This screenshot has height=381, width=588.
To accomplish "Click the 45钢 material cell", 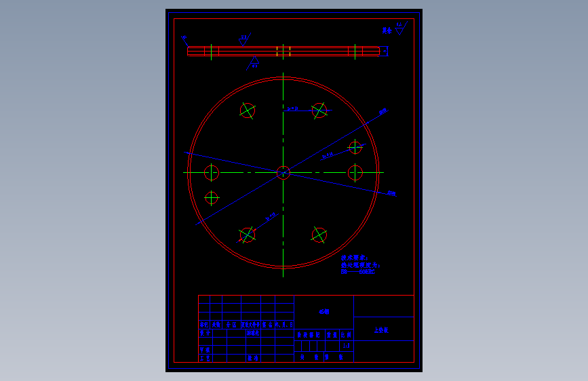I will tap(324, 312).
